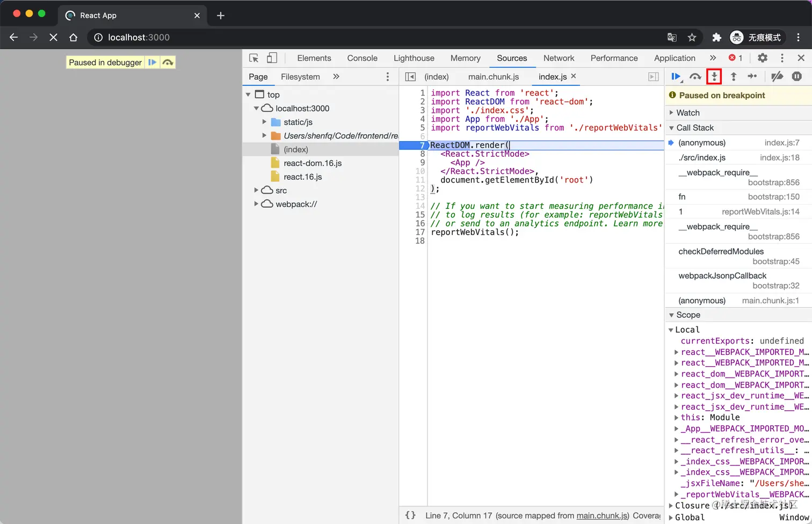This screenshot has width=812, height=524.
Task: Activate the inspect element picker
Action: pyautogui.click(x=254, y=58)
